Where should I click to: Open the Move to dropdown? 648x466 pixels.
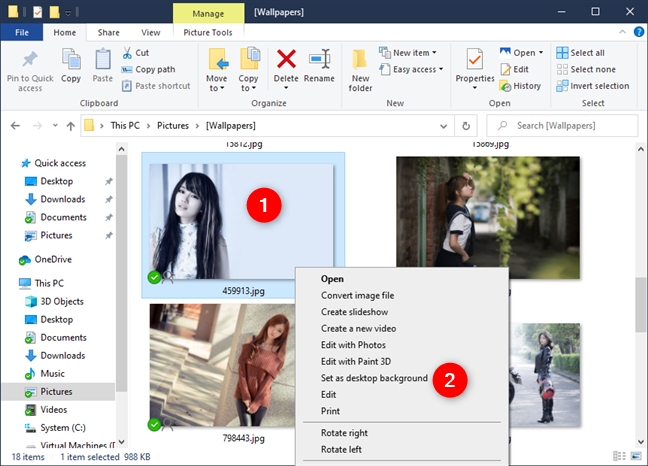[216, 66]
